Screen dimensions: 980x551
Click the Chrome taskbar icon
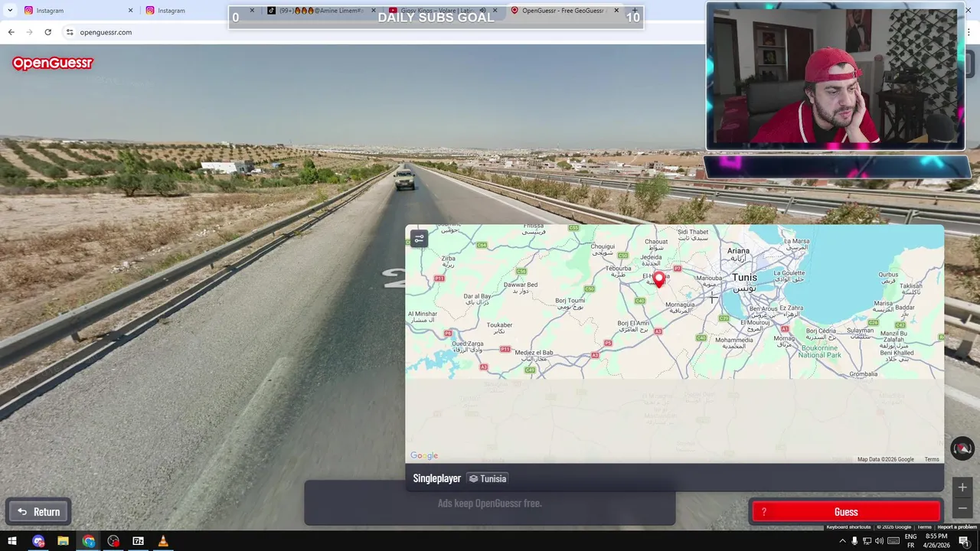pos(89,541)
